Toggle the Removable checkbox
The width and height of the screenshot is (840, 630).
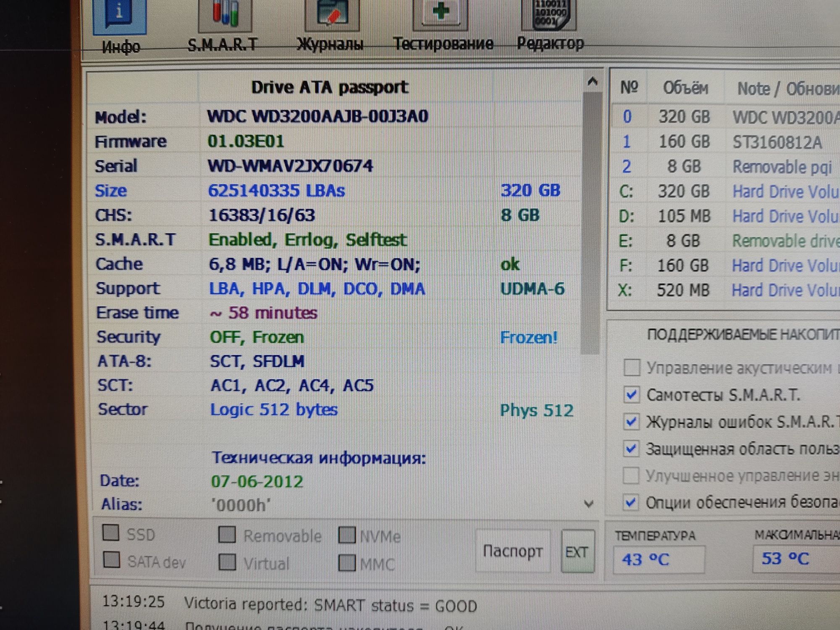click(227, 535)
